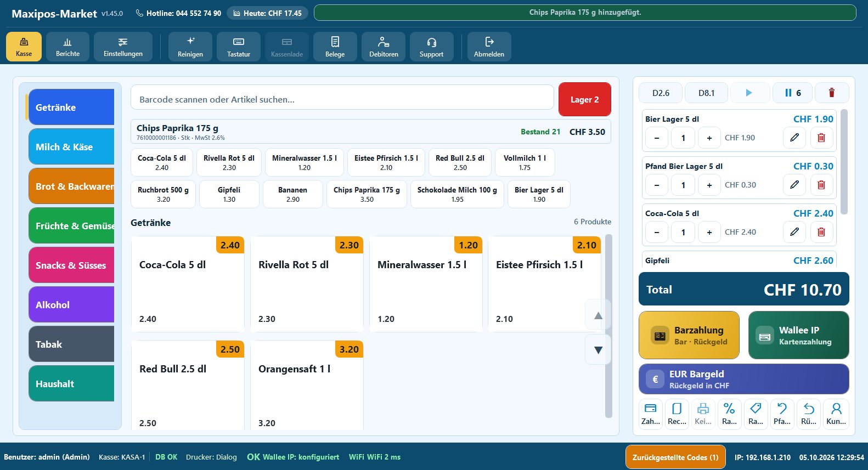Open the on-screen Tastatur
This screenshot has width=868, height=470.
pos(239,47)
